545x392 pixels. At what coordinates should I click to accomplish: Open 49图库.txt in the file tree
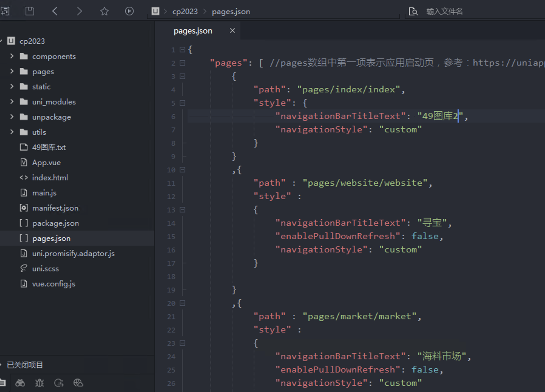tap(49, 147)
